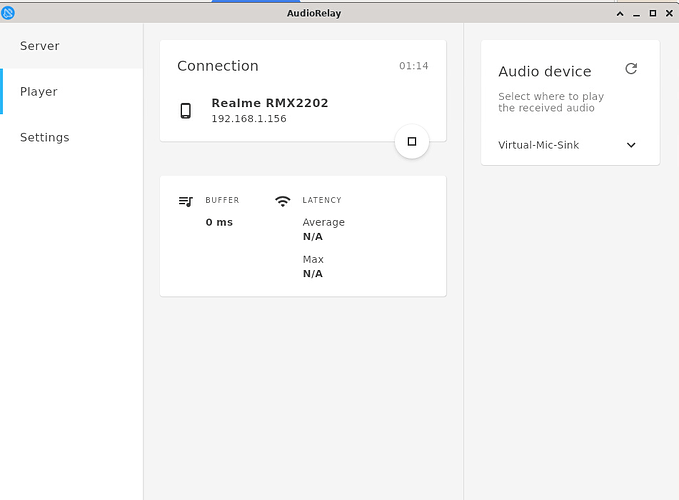Open the Server tab in sidebar
This screenshot has width=679, height=500.
(71, 45)
